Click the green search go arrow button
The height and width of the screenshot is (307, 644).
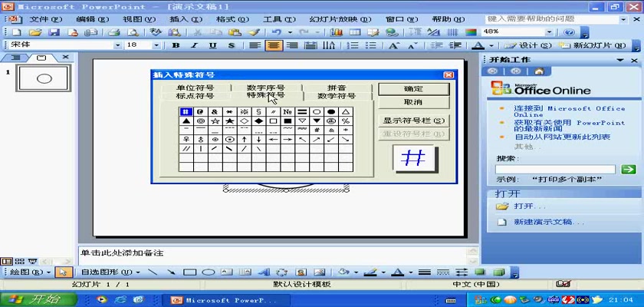pyautogui.click(x=629, y=169)
